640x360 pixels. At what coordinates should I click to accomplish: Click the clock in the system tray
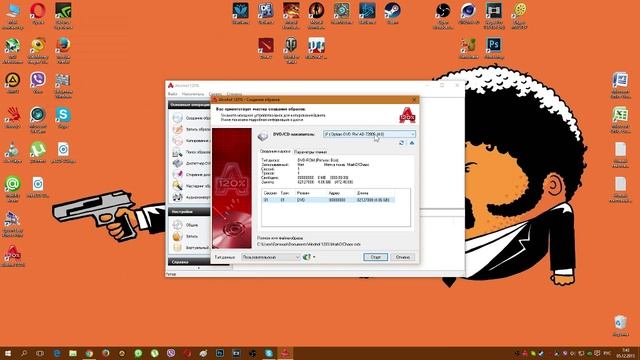(x=626, y=353)
